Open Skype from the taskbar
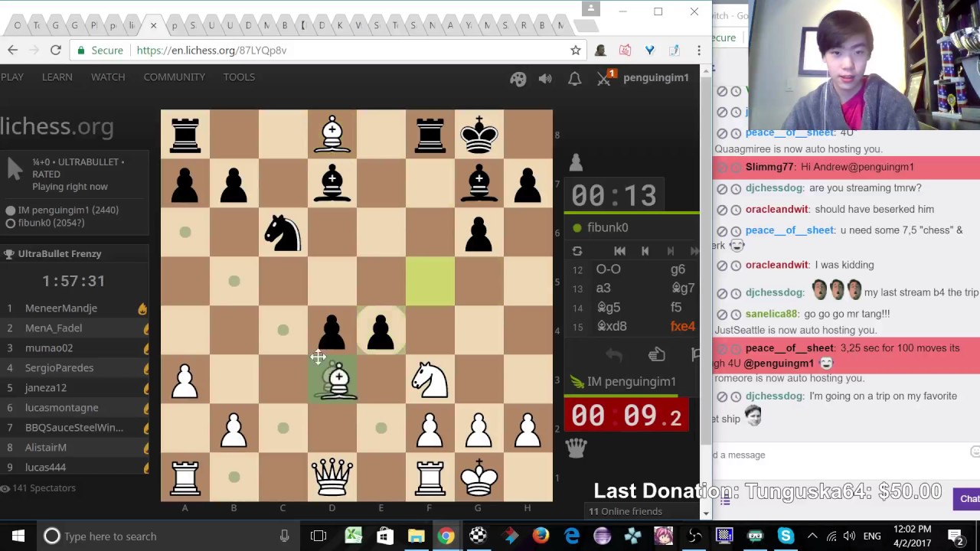The width and height of the screenshot is (980, 551). (x=786, y=536)
